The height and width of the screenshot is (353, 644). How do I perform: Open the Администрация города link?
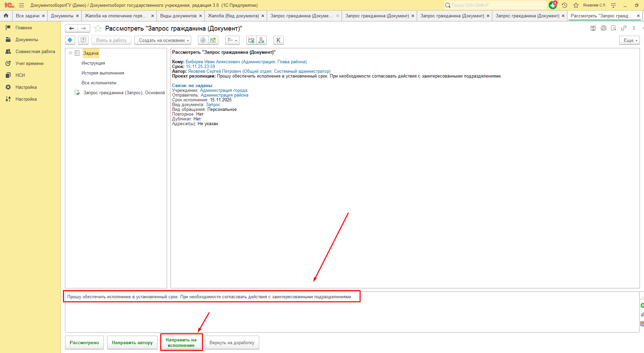224,90
